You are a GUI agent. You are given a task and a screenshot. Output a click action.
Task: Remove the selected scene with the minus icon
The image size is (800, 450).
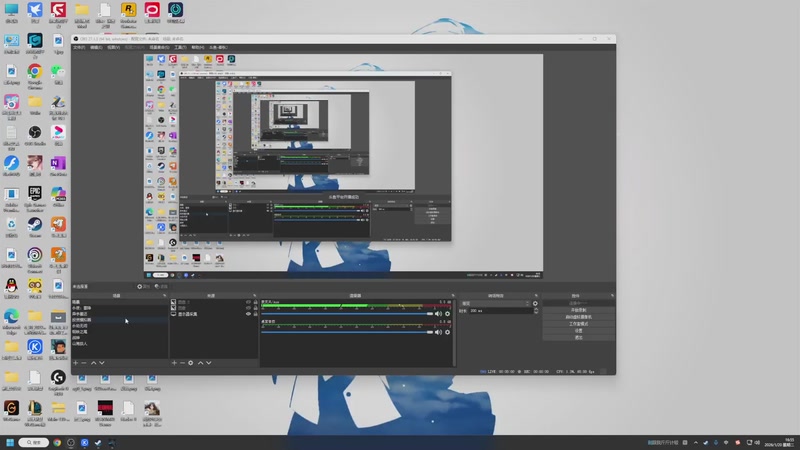click(x=84, y=363)
